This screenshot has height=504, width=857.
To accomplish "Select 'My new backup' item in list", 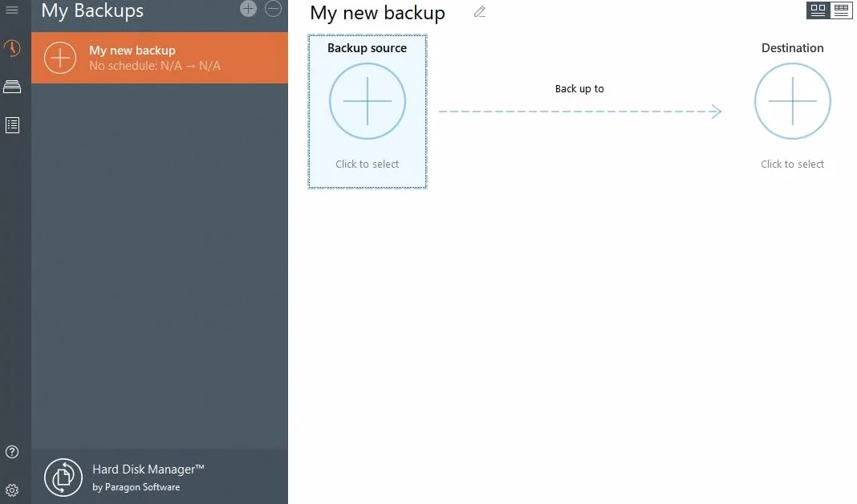I will 160,58.
